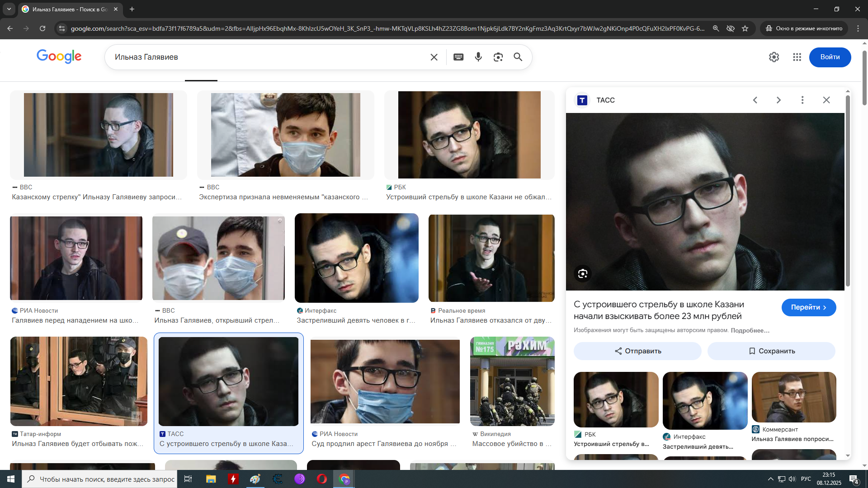Clear the search query with the X
Image resolution: width=868 pixels, height=488 pixels.
(434, 57)
